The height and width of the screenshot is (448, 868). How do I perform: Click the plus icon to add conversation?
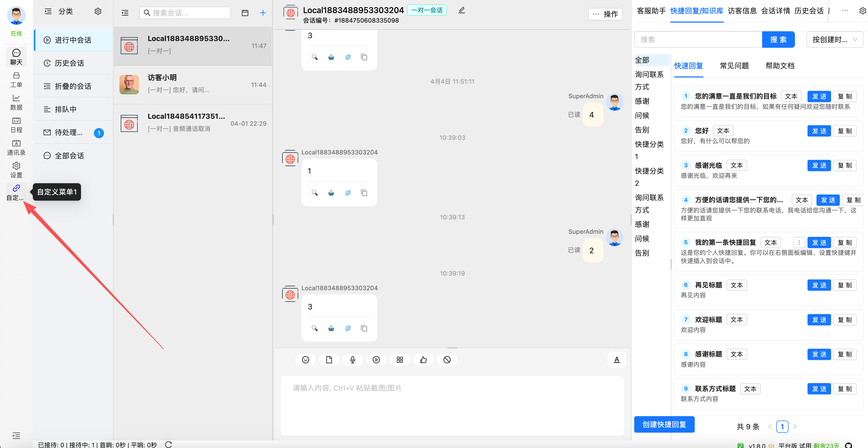(263, 13)
